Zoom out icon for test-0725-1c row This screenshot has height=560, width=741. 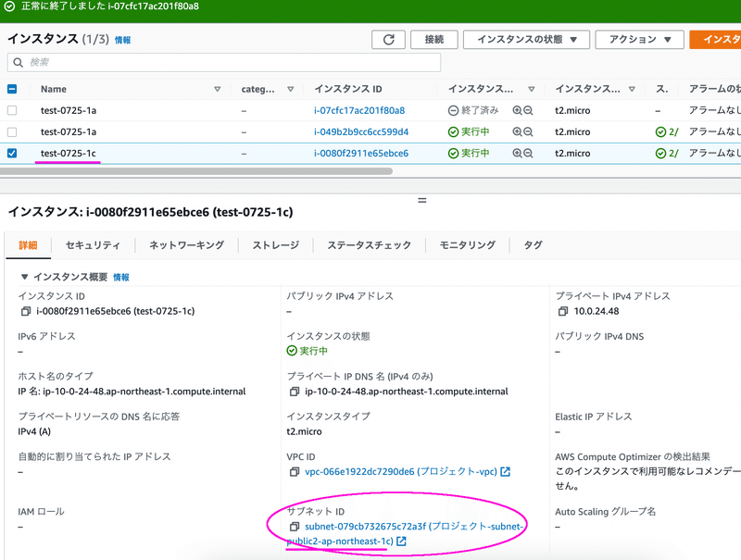click(x=528, y=153)
